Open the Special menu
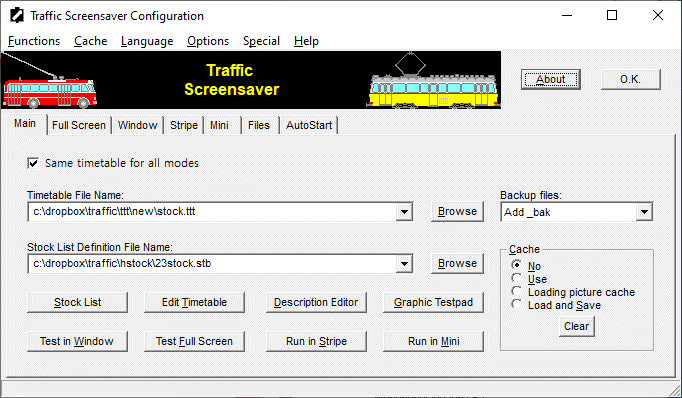Screen dimensions: 682x398 pos(261,41)
